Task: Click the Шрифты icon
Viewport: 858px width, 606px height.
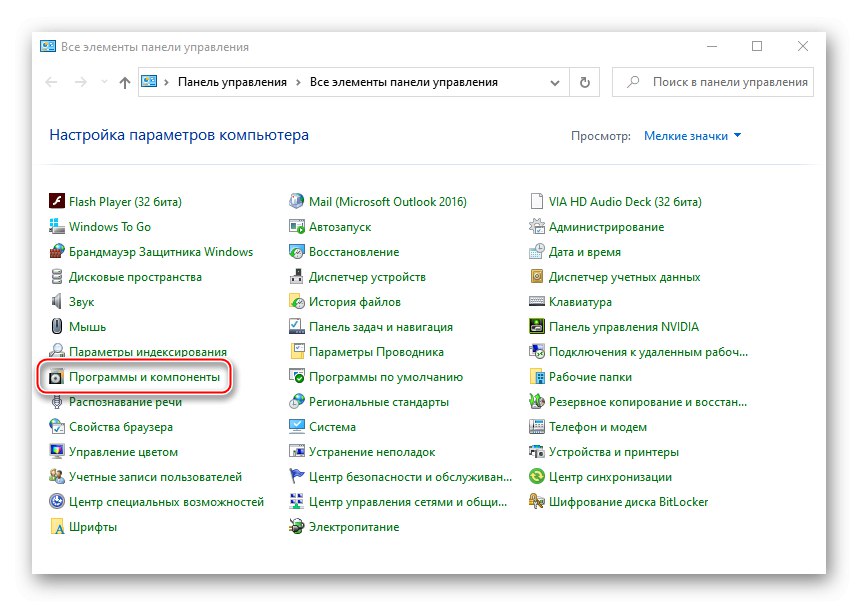Action: pos(57,527)
